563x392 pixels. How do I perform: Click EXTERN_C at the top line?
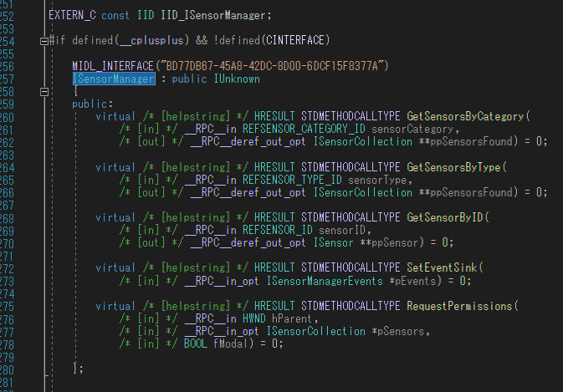72,15
